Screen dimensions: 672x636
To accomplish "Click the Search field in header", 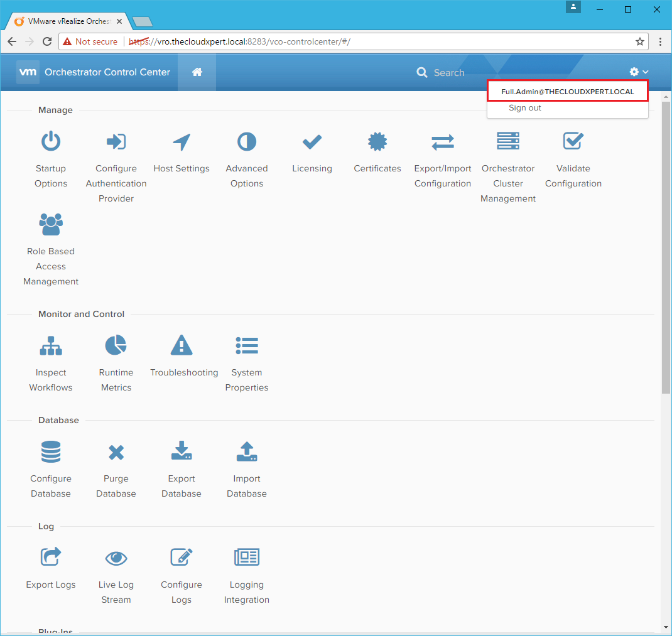I will point(449,73).
